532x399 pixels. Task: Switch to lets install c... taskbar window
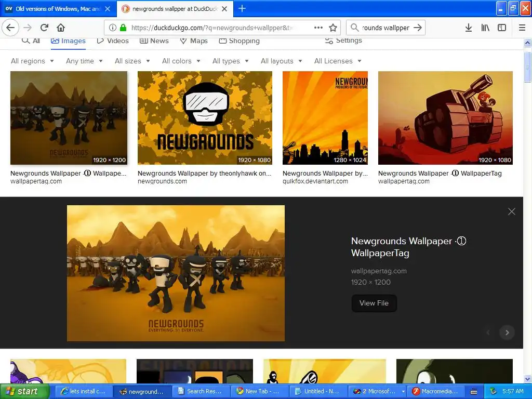click(x=83, y=392)
